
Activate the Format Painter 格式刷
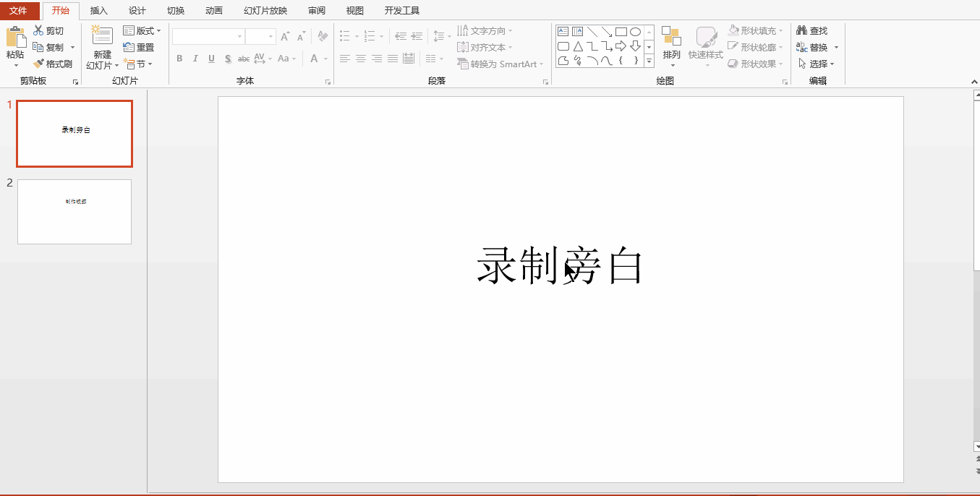click(x=53, y=64)
